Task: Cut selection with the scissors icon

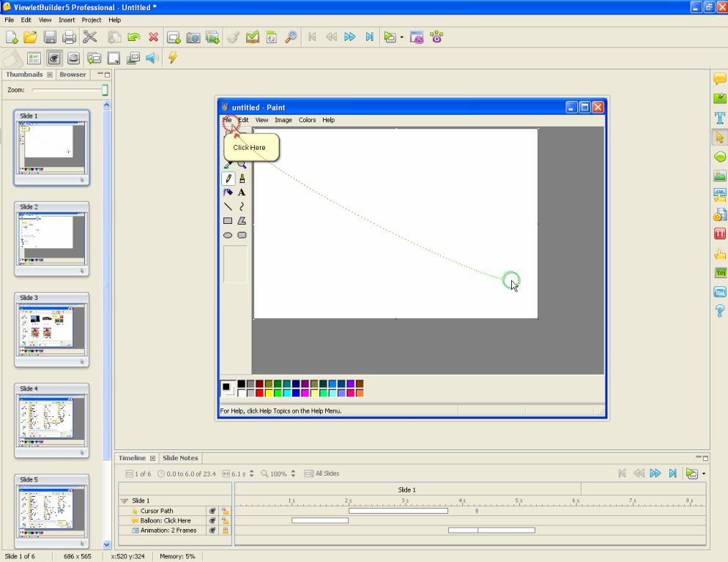Action: [89, 37]
